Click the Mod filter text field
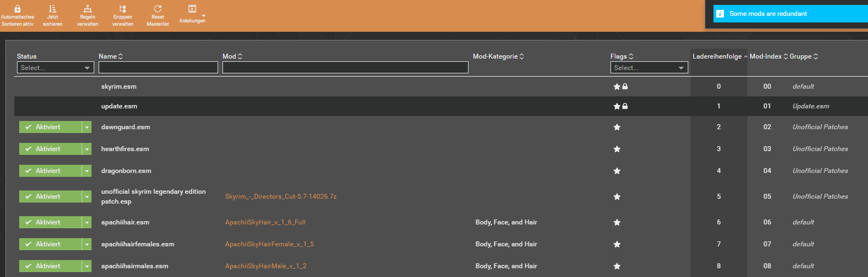This screenshot has height=277, width=868. (345, 68)
